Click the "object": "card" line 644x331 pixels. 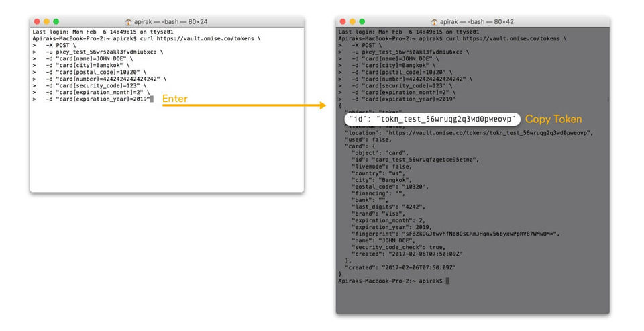coord(380,153)
